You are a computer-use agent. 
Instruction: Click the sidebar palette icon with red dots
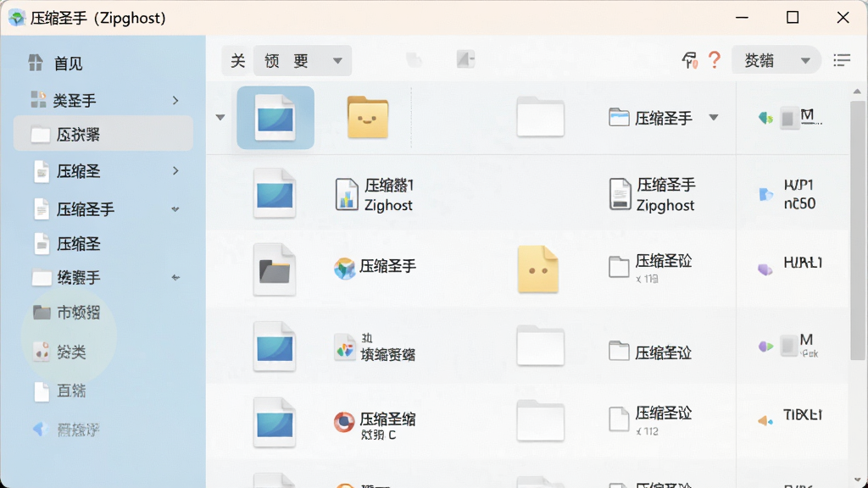click(42, 352)
